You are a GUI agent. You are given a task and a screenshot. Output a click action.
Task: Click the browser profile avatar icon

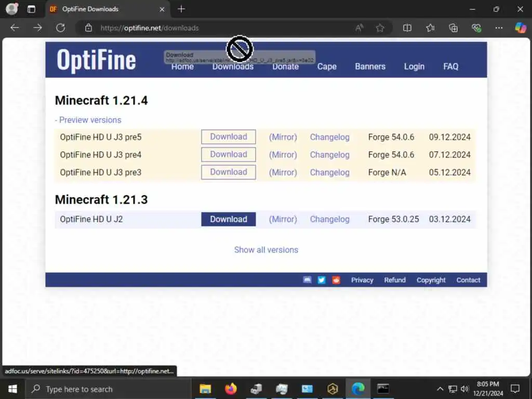(12, 9)
